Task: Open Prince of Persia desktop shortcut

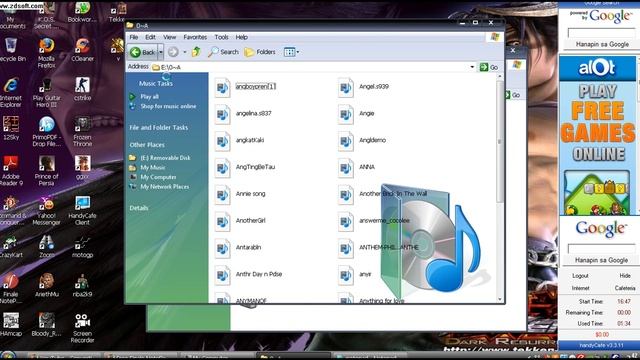Action: point(46,171)
